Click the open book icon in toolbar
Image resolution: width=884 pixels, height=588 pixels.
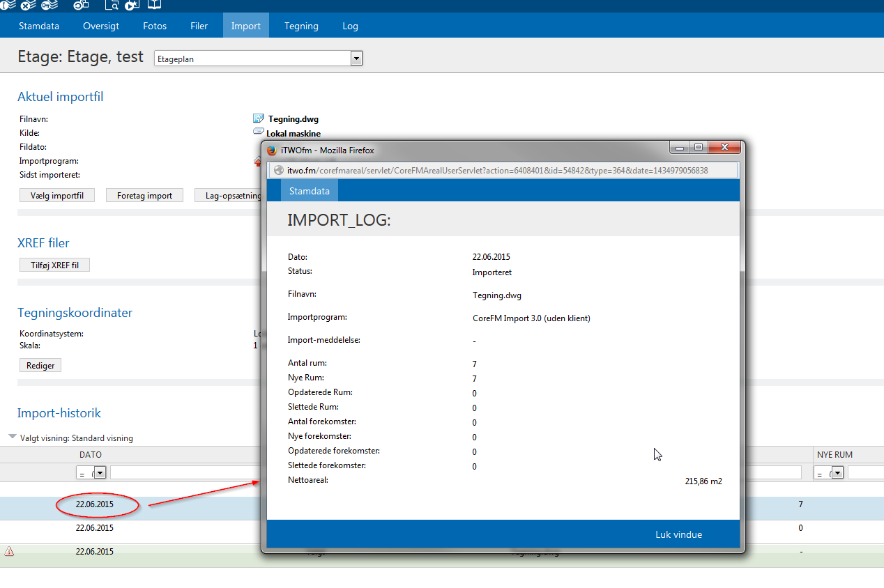[154, 5]
